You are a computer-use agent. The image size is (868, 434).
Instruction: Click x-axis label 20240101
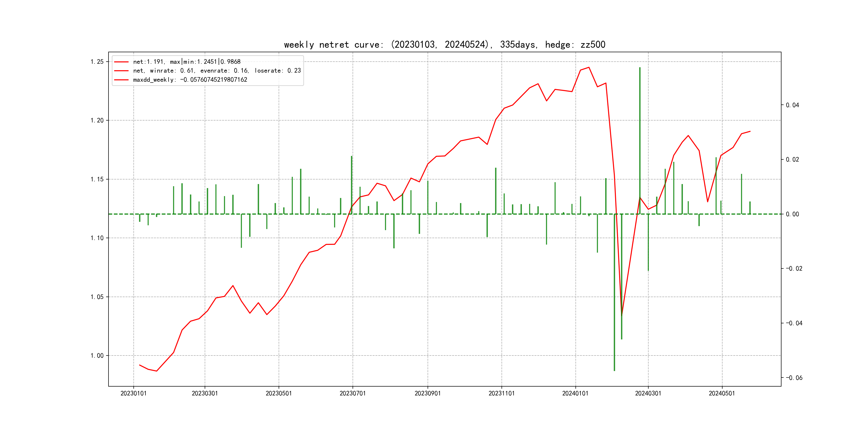point(575,393)
